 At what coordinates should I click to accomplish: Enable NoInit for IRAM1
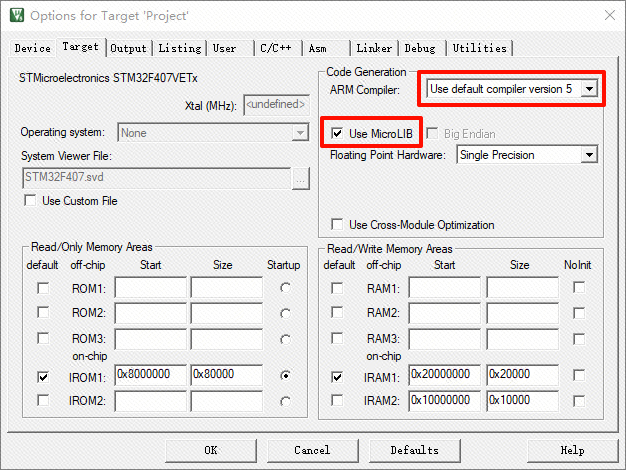579,376
